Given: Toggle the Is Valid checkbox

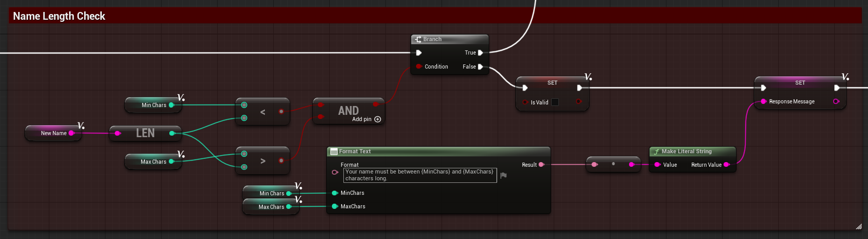Looking at the screenshot, I should click(555, 102).
